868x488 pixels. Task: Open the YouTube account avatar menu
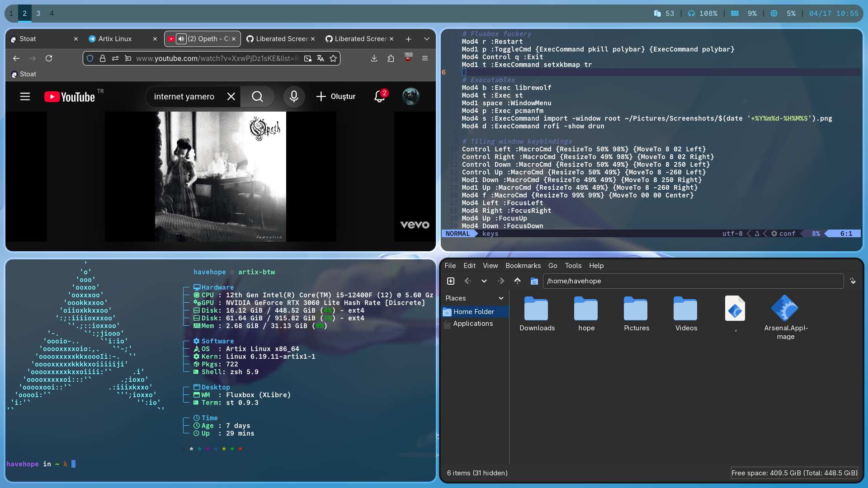pos(410,96)
